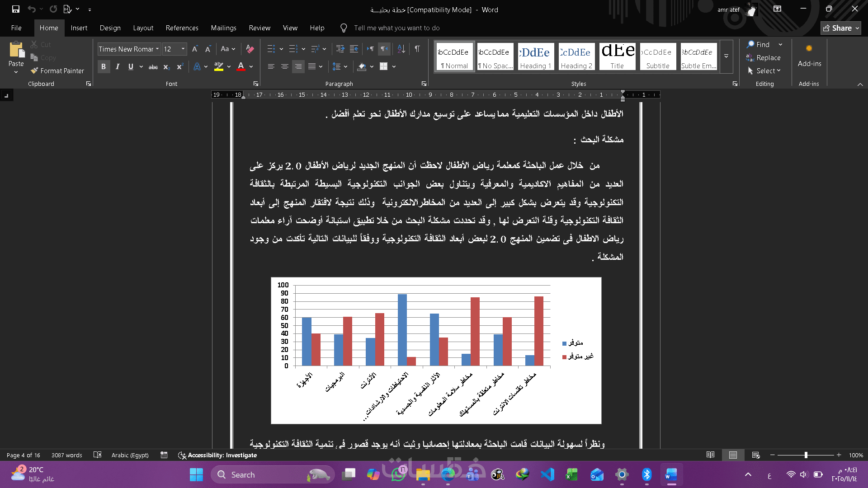The width and height of the screenshot is (868, 488).
Task: Increase paragraph indent
Action: pyautogui.click(x=354, y=49)
